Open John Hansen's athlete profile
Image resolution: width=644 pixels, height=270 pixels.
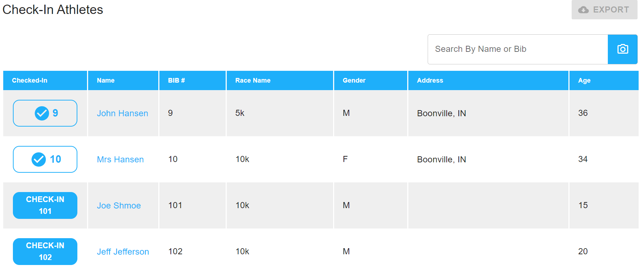(x=122, y=113)
